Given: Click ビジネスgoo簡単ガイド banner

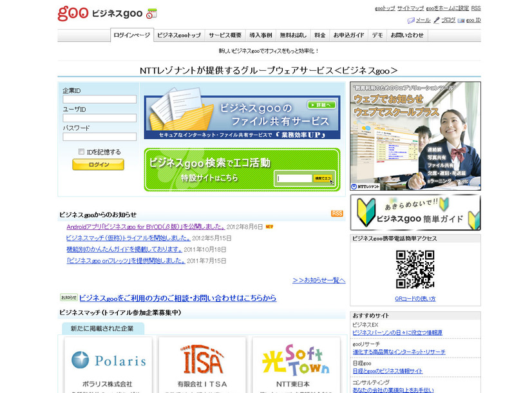Looking at the screenshot, I should click(415, 213).
